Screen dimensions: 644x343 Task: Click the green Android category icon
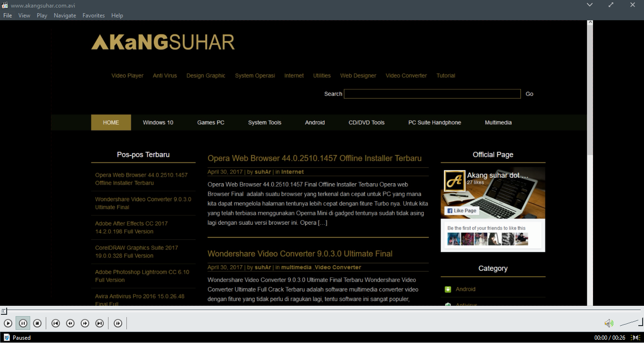point(448,289)
